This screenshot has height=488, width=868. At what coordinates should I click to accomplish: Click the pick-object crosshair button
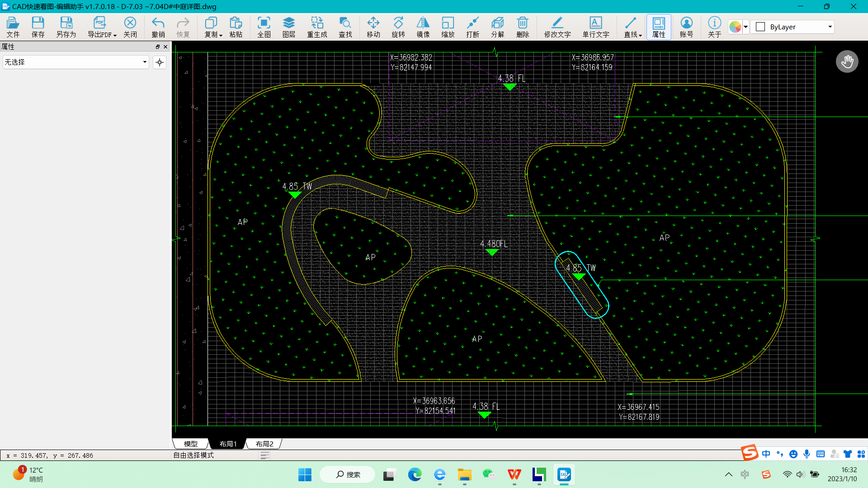(x=160, y=62)
